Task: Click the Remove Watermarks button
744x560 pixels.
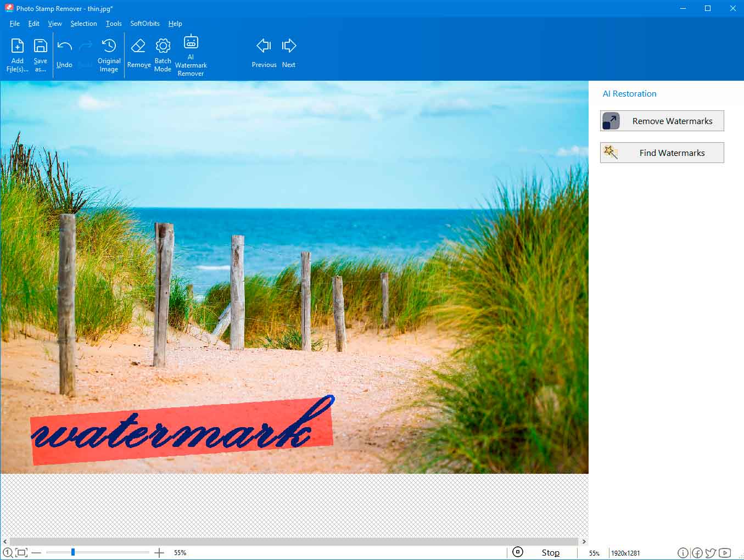Action: coord(662,121)
